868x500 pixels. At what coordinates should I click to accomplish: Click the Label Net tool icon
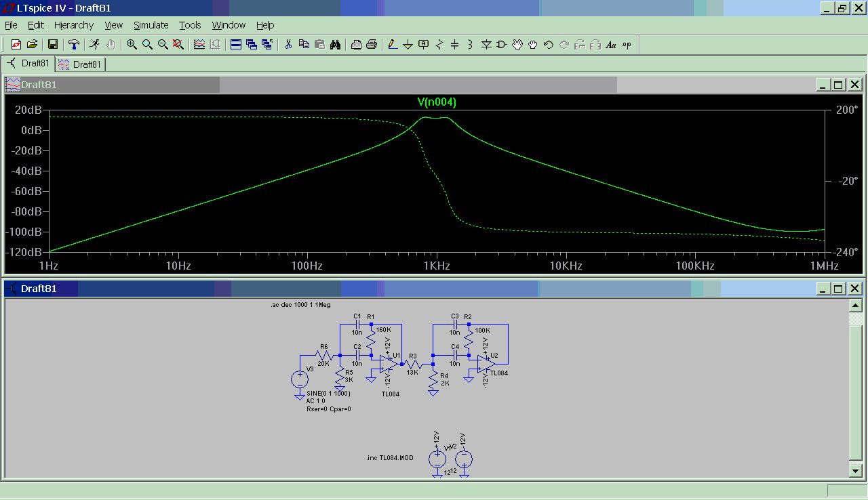click(x=424, y=45)
